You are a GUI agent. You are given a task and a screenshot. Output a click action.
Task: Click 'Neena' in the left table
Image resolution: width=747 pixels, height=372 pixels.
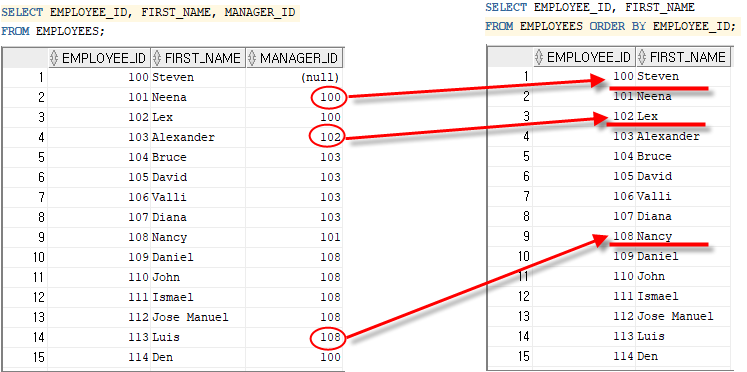click(x=169, y=98)
